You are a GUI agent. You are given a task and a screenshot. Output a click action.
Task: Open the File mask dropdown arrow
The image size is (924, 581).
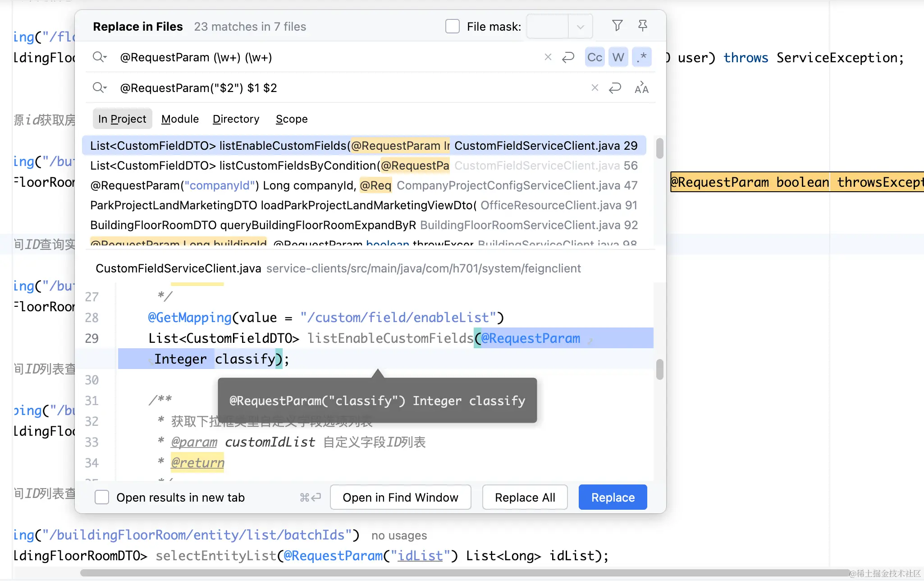[x=581, y=27]
